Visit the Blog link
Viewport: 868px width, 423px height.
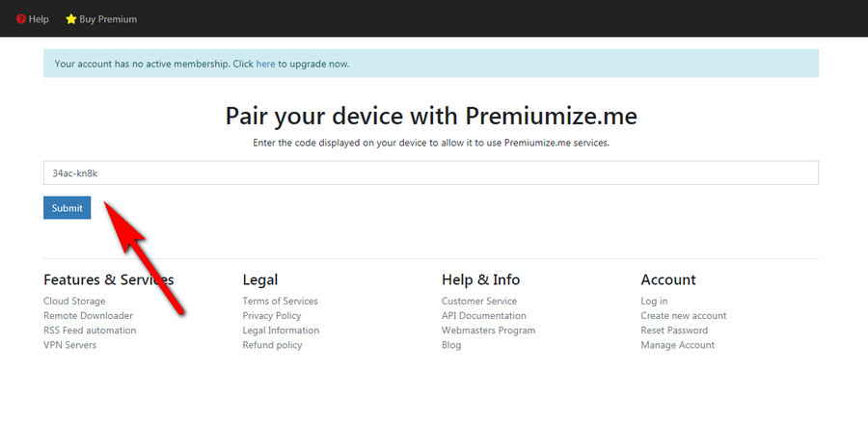coord(451,345)
